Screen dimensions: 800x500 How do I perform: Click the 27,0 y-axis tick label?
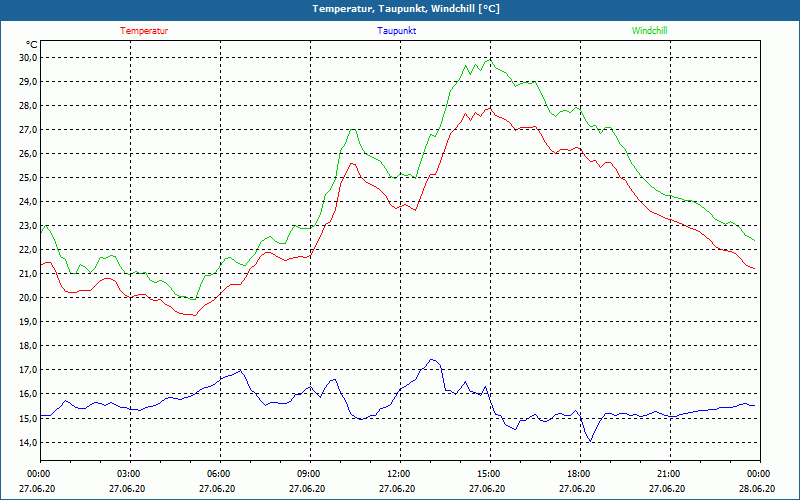[x=28, y=130]
